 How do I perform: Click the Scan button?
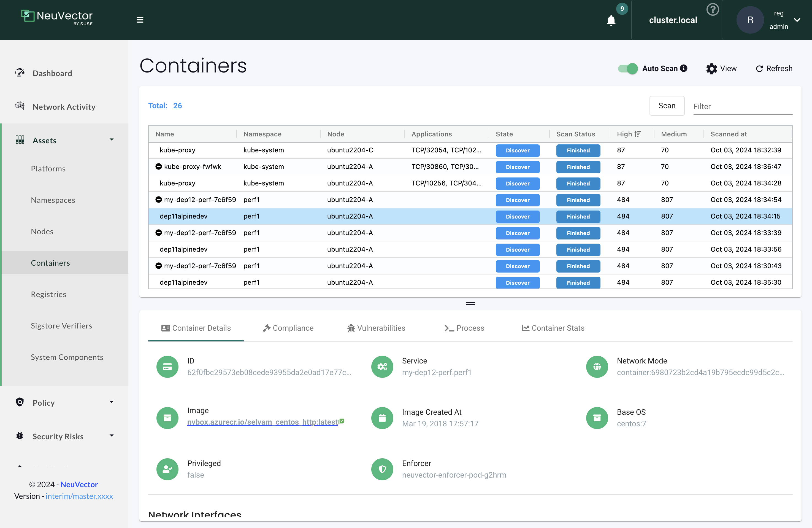pyautogui.click(x=667, y=106)
